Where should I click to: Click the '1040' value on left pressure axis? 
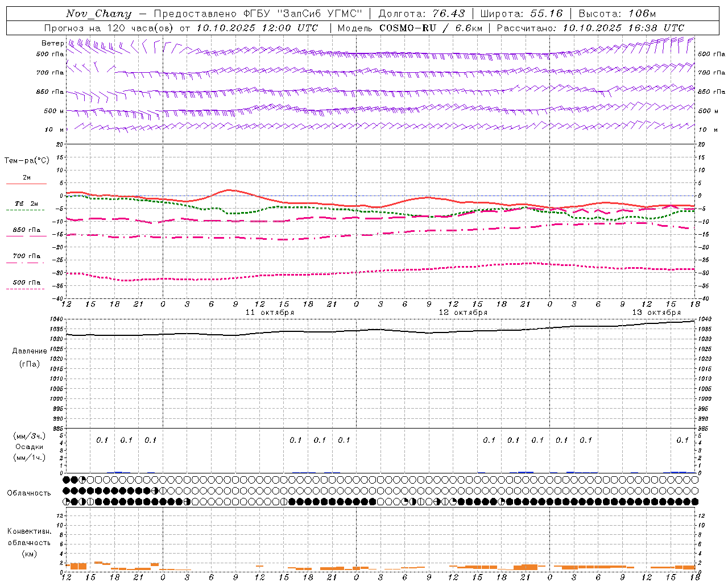pyautogui.click(x=56, y=319)
